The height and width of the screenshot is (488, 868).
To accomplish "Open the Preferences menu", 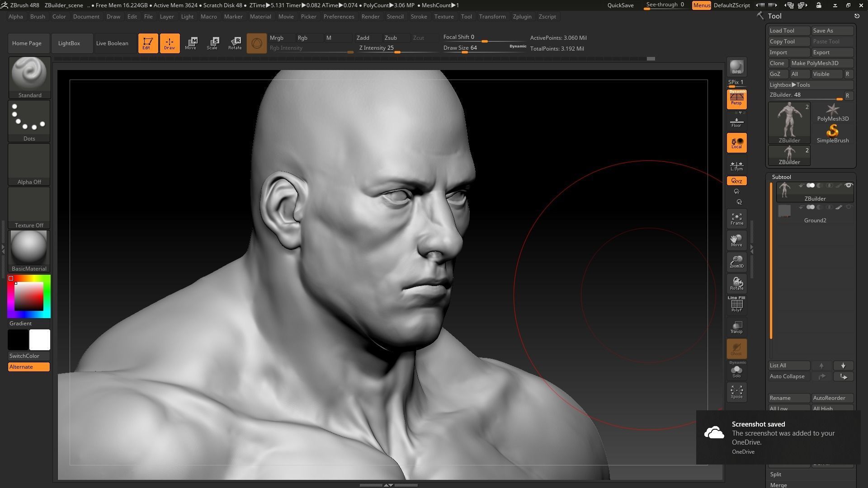I will (x=339, y=17).
